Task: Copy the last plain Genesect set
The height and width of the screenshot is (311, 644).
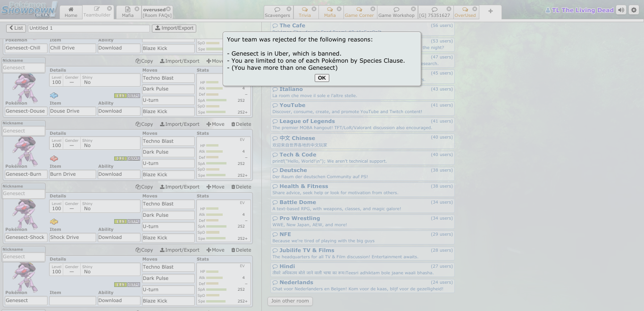Action: [x=144, y=250]
